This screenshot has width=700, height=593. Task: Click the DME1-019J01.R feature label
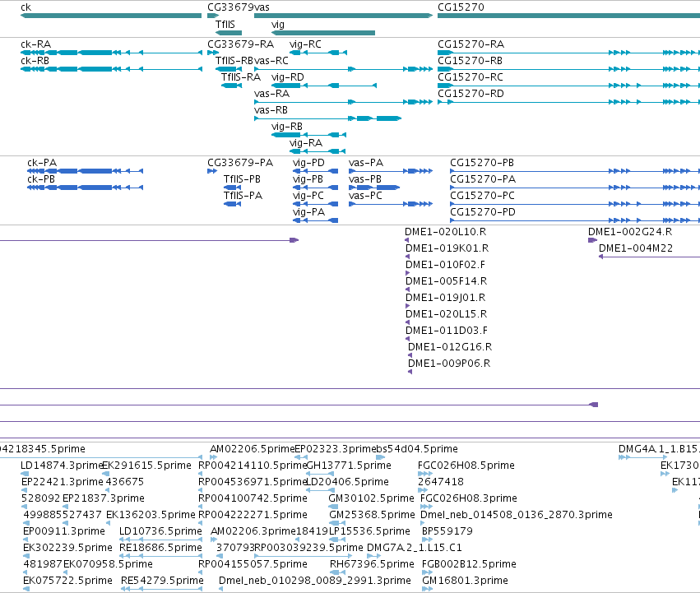pyautogui.click(x=446, y=299)
